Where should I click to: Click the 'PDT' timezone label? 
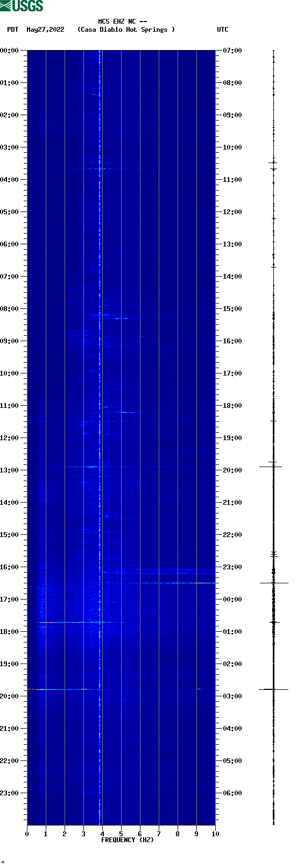coord(13,30)
